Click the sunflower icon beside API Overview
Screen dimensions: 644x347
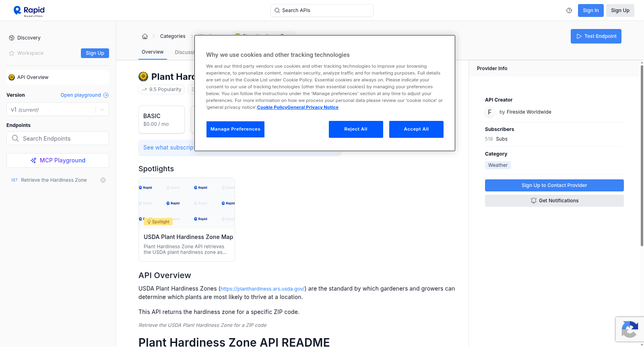point(12,77)
